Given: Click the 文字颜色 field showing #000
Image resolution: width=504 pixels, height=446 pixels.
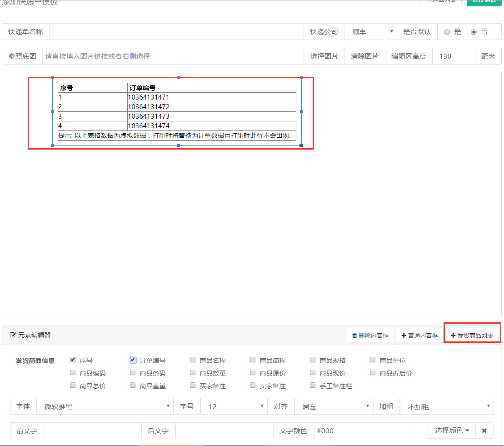Looking at the screenshot, I should [x=362, y=431].
